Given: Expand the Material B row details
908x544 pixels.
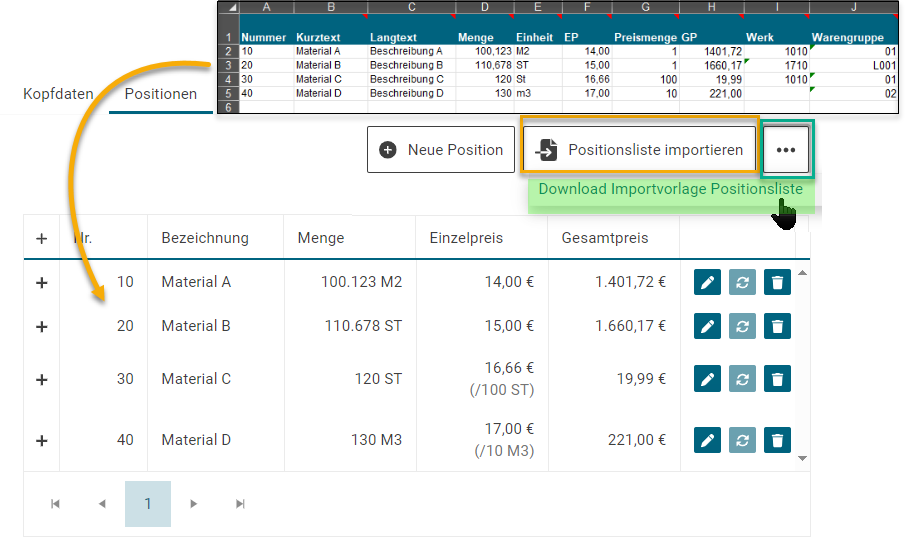Looking at the screenshot, I should tap(42, 326).
